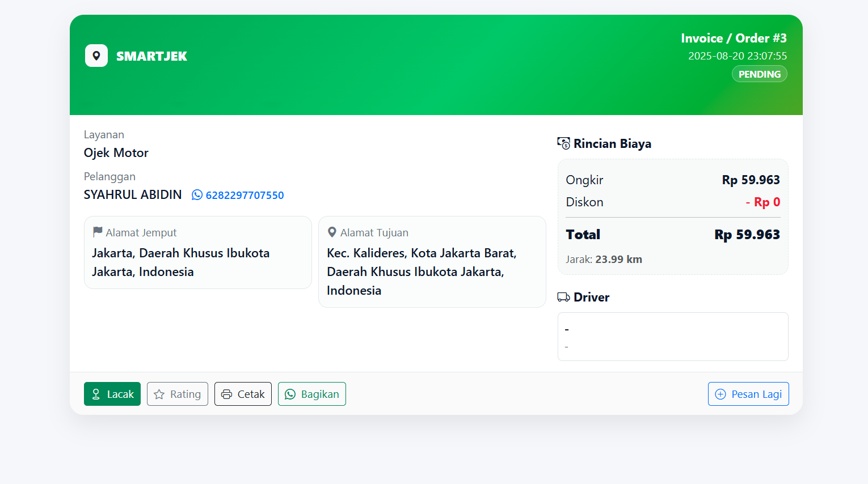Image resolution: width=868 pixels, height=484 pixels.
Task: Click the map pin icon for Alamat Tujuan
Action: pos(332,232)
